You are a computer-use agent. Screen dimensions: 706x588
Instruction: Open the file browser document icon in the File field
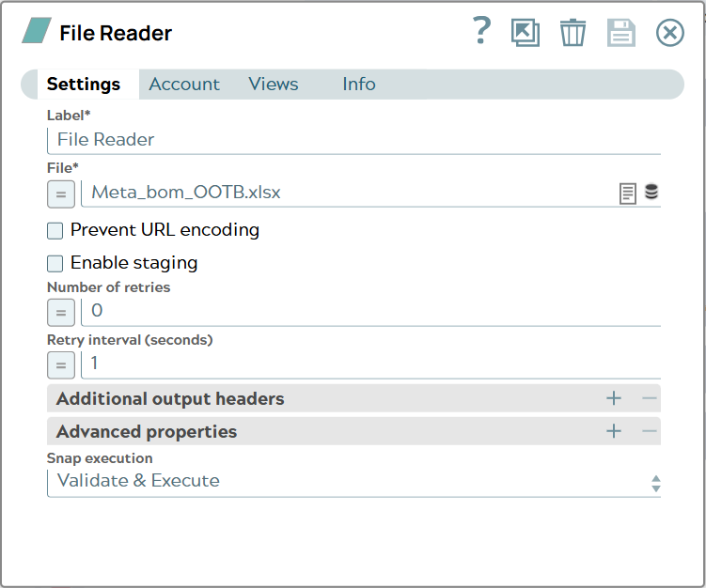pyautogui.click(x=628, y=193)
